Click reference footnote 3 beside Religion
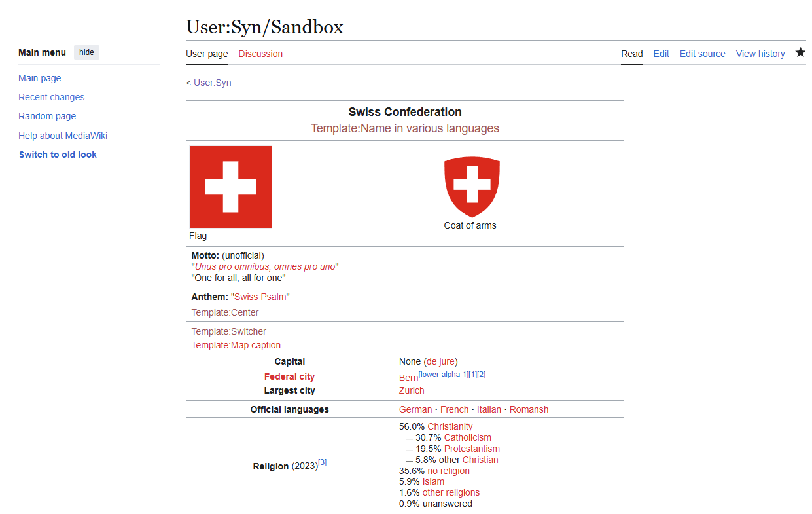 point(322,462)
